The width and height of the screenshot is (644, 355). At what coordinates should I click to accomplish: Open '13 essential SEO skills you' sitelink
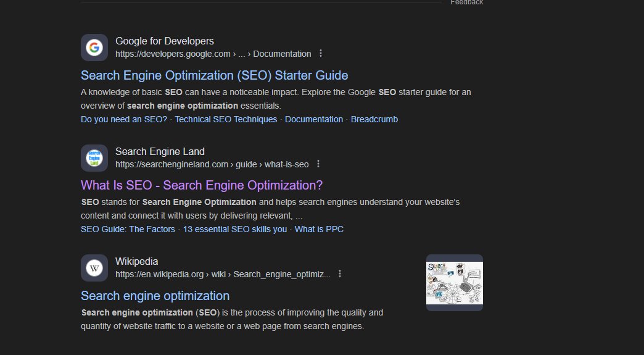click(235, 229)
